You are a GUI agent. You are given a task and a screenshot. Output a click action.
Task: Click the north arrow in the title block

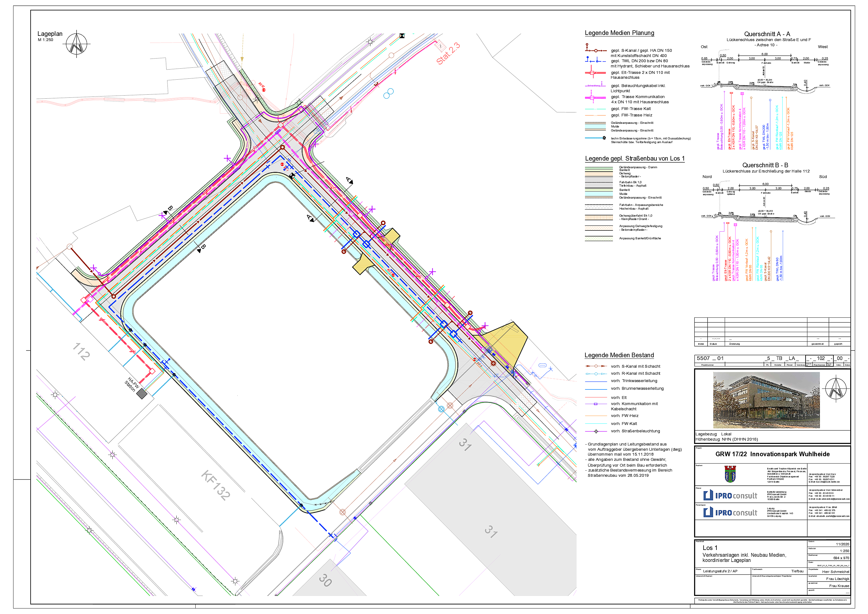[836, 388]
